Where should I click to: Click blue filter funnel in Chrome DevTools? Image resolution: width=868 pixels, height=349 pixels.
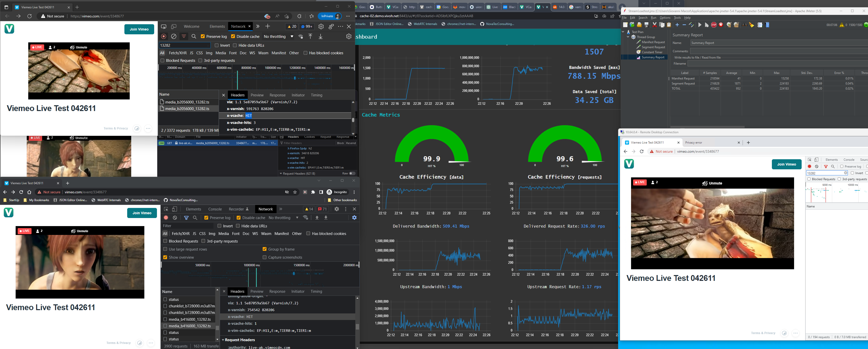coord(186,218)
